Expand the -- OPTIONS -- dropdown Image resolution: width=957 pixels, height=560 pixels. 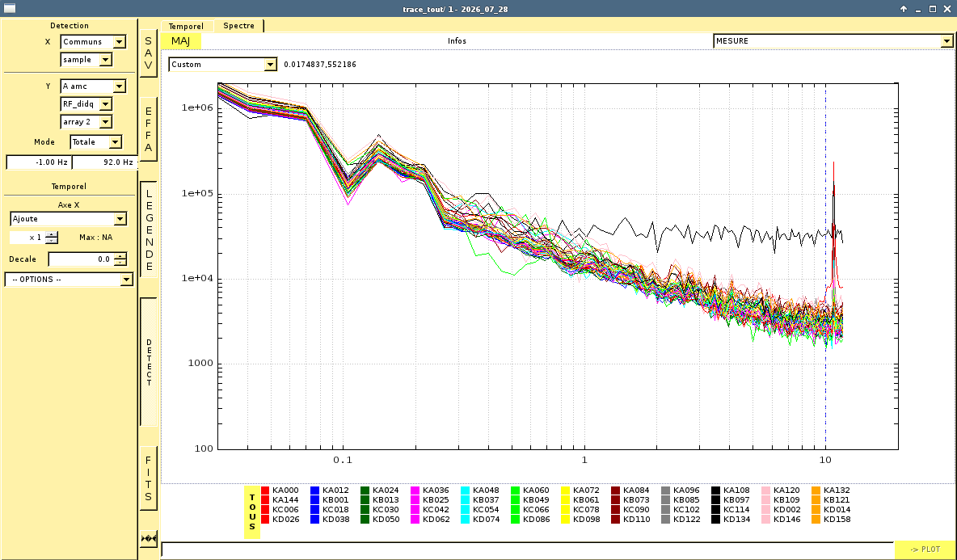point(69,280)
